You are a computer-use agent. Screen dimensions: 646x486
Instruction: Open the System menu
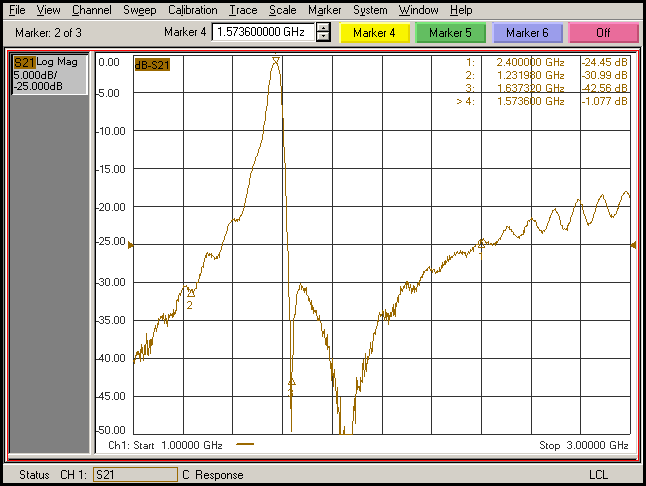[x=370, y=10]
